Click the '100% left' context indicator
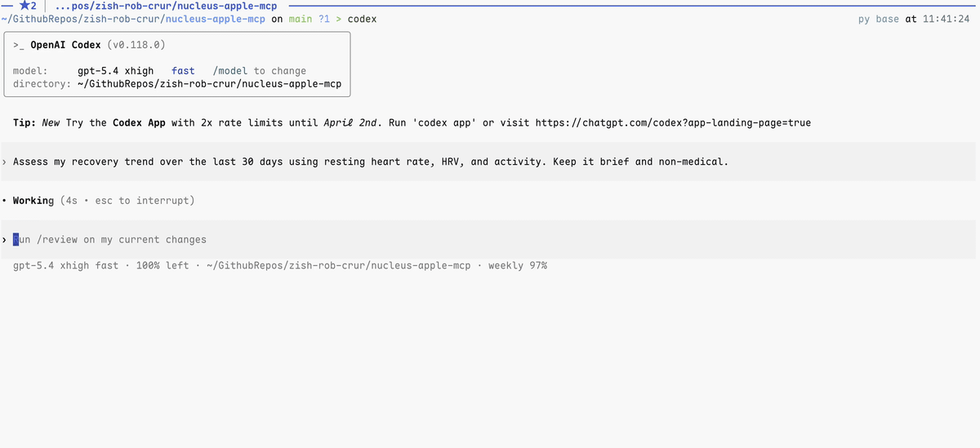The image size is (980, 448). (x=163, y=266)
